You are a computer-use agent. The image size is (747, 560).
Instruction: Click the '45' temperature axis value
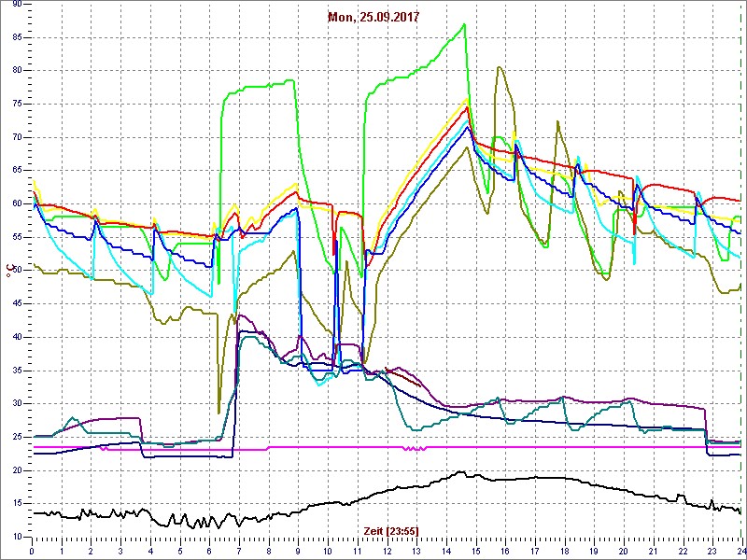[x=17, y=304]
